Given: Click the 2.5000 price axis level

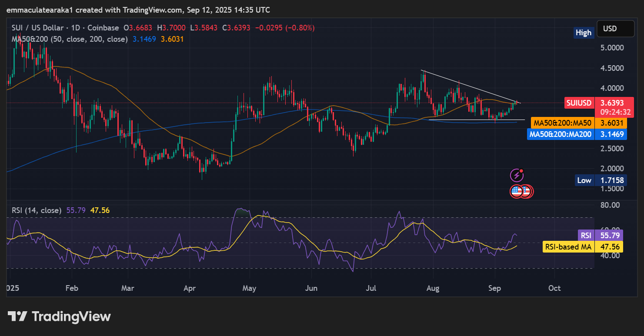Looking at the screenshot, I should pyautogui.click(x=612, y=148).
